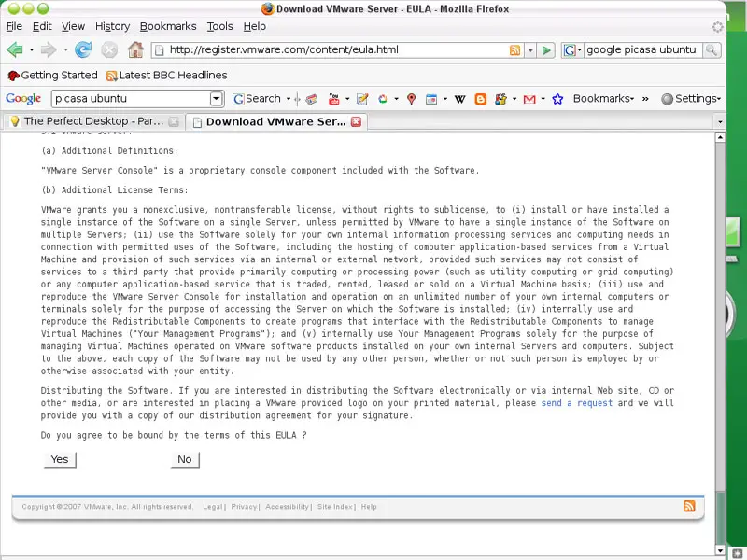The image size is (747, 560).
Task: Select the Download VMware Server tab
Action: click(276, 122)
